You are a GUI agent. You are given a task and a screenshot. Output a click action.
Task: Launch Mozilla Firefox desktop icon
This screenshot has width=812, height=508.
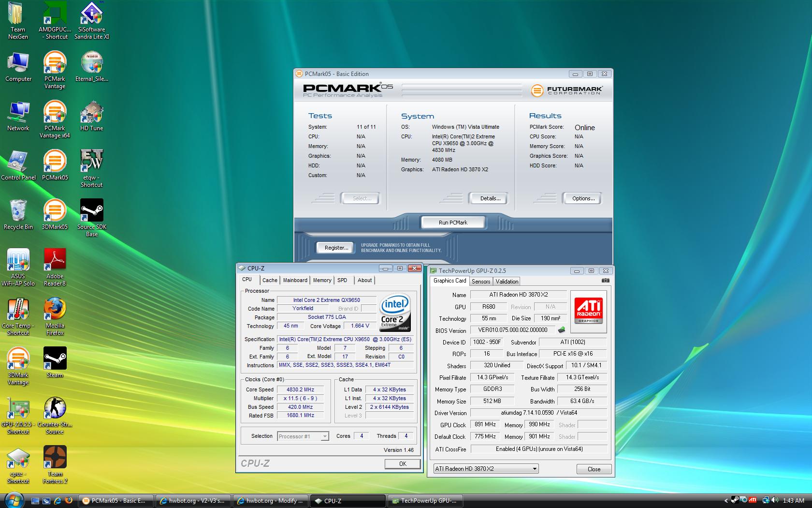tap(55, 317)
